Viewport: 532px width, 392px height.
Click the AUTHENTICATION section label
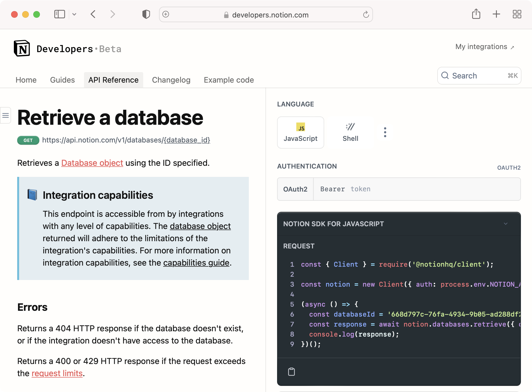pyautogui.click(x=307, y=166)
